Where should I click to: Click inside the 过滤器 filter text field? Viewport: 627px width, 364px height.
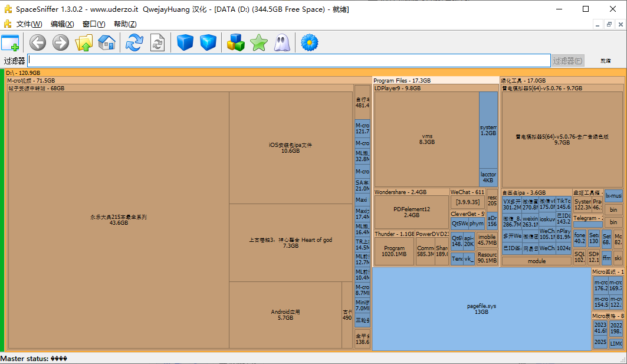(289, 61)
